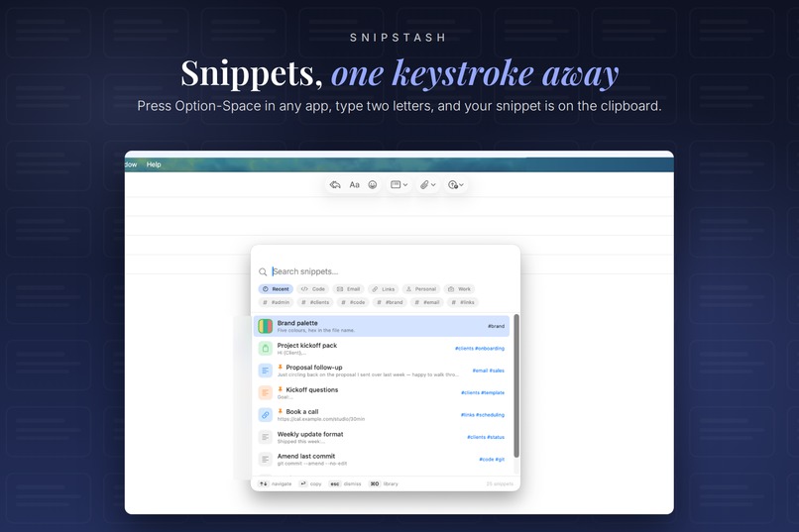The width and height of the screenshot is (799, 532).
Task: Toggle the #admin tag filter chip
Action: click(276, 302)
